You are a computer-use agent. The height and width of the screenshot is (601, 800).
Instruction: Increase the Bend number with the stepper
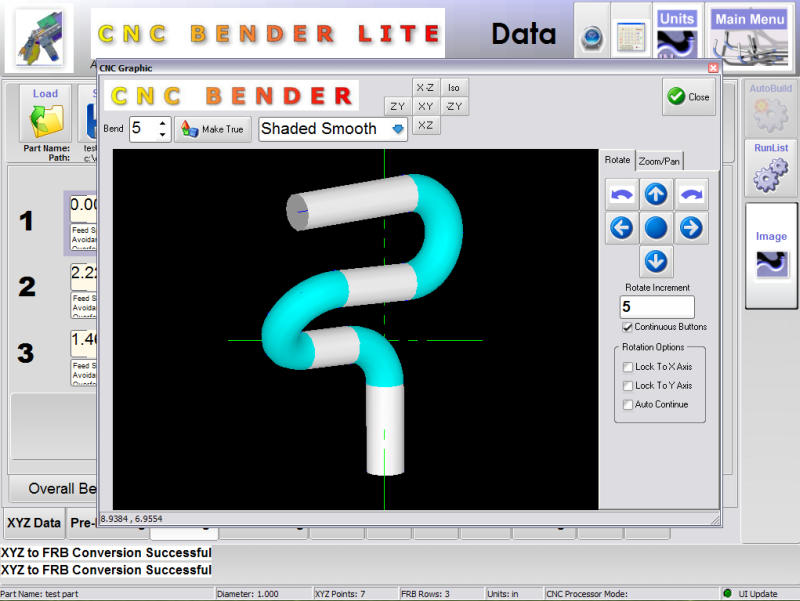163,123
